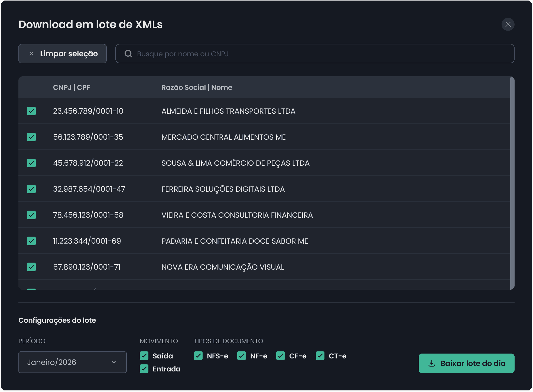Uncheck the NFS-e document type
This screenshot has height=392, width=533.
[198, 356]
